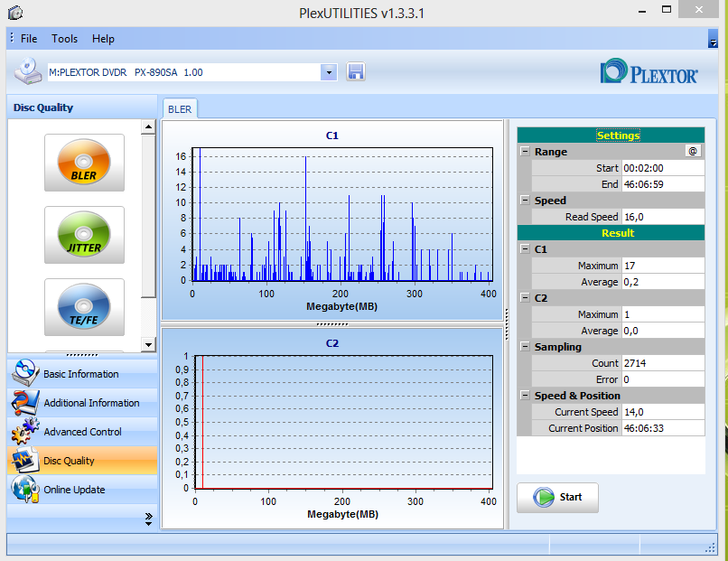Viewport: 728px width, 561px height.
Task: Maximize the PlexUTILITIES window
Action: tap(667, 10)
